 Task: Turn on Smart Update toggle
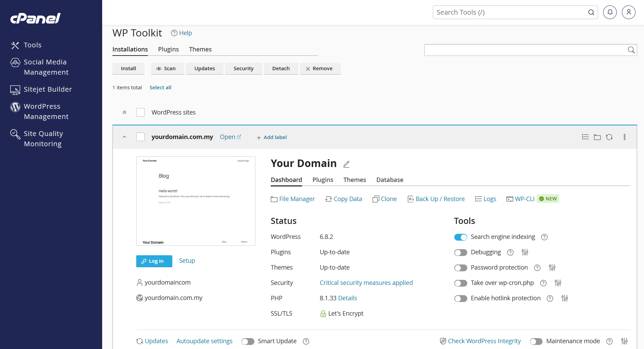248,342
